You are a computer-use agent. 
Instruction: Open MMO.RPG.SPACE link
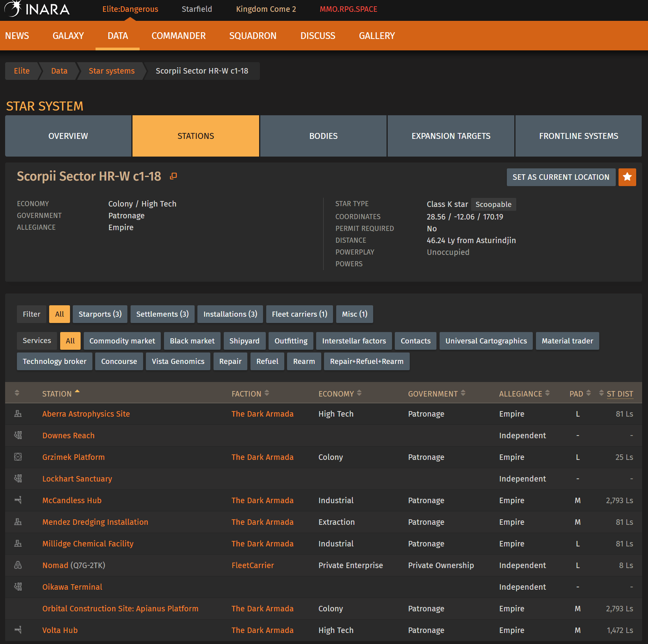point(348,9)
